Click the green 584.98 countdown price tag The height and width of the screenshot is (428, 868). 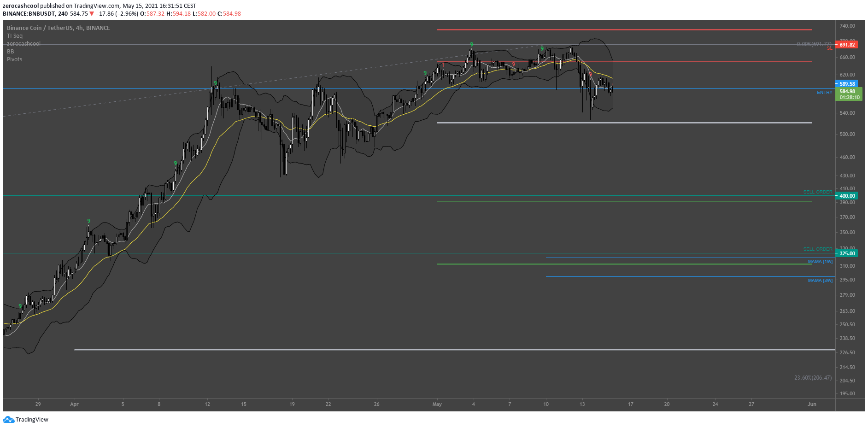(849, 94)
